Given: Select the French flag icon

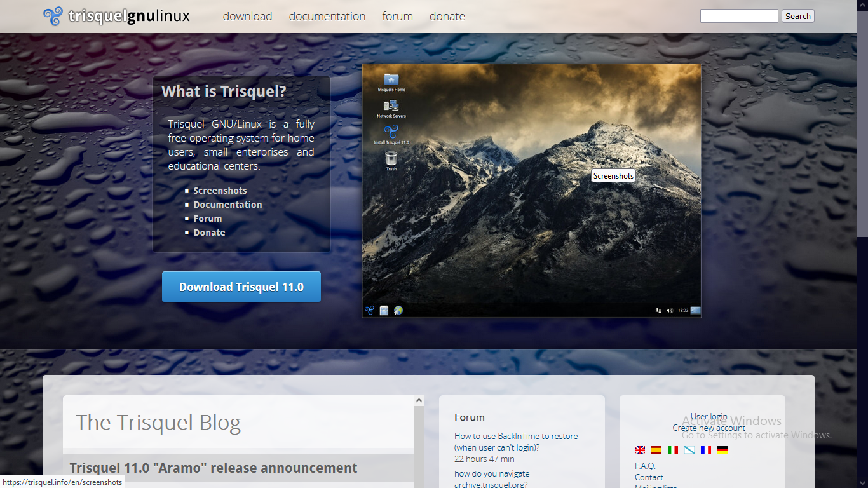Looking at the screenshot, I should click(706, 450).
